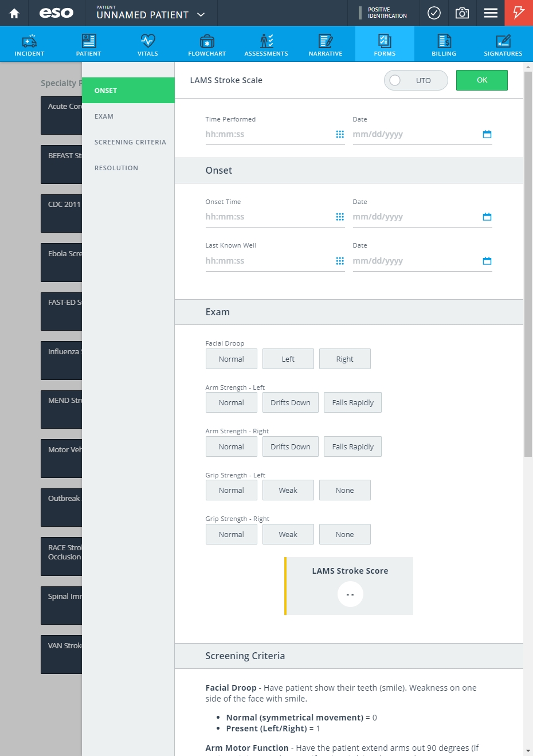Select Falls Rapidly for Arm Strength - Right
The height and width of the screenshot is (756, 533).
[353, 446]
